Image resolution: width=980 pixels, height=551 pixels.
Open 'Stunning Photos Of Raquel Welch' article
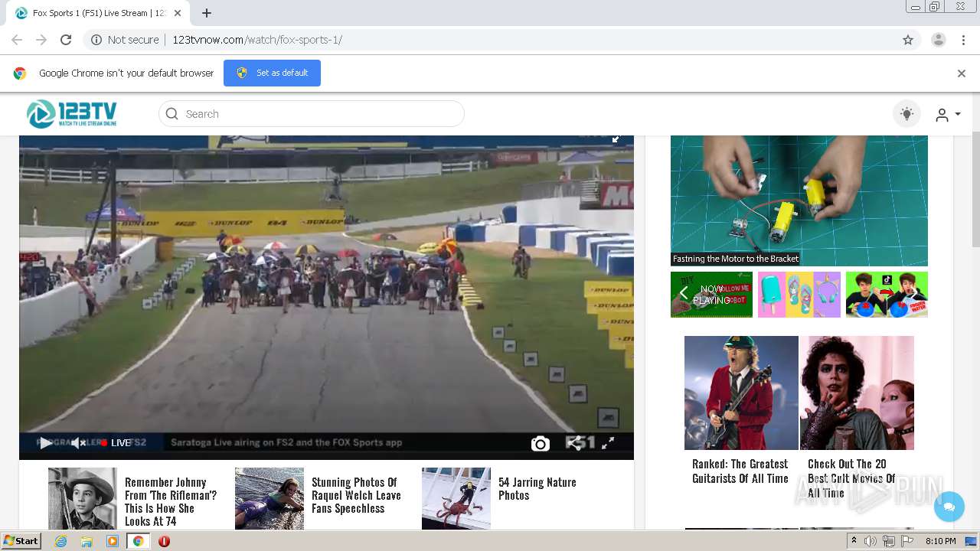coord(356,495)
